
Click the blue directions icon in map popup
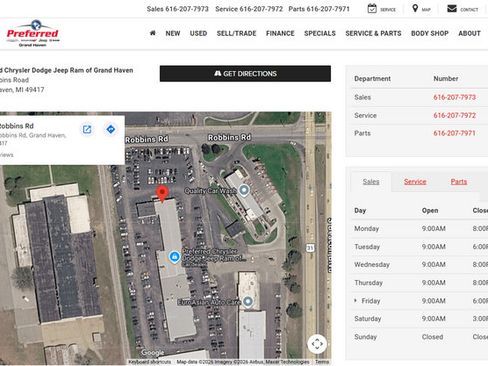[111, 129]
